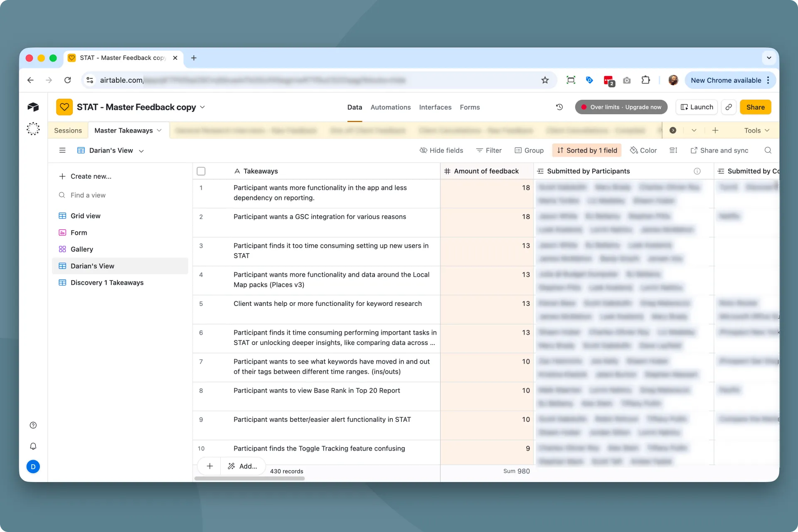This screenshot has height=532, width=798.
Task: Open the row height icon
Action: point(673,150)
